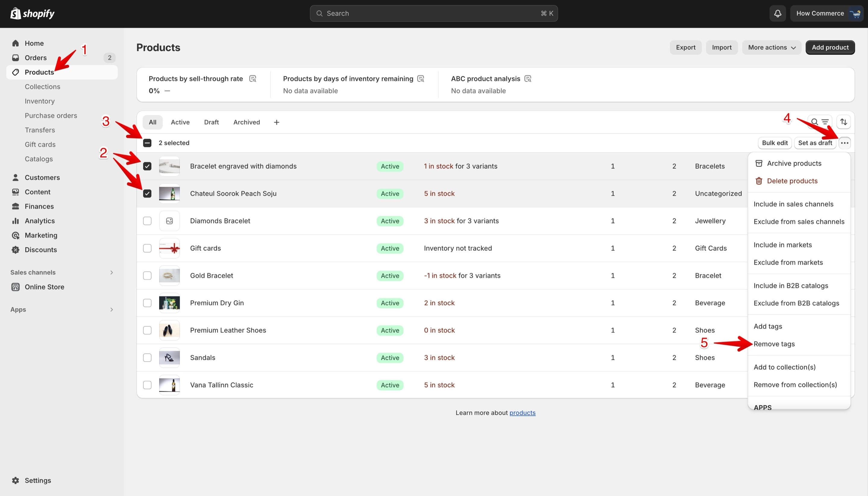Image resolution: width=868 pixels, height=496 pixels.
Task: Uncheck Bracelet engraved with diamonds checkbox
Action: click(x=147, y=166)
